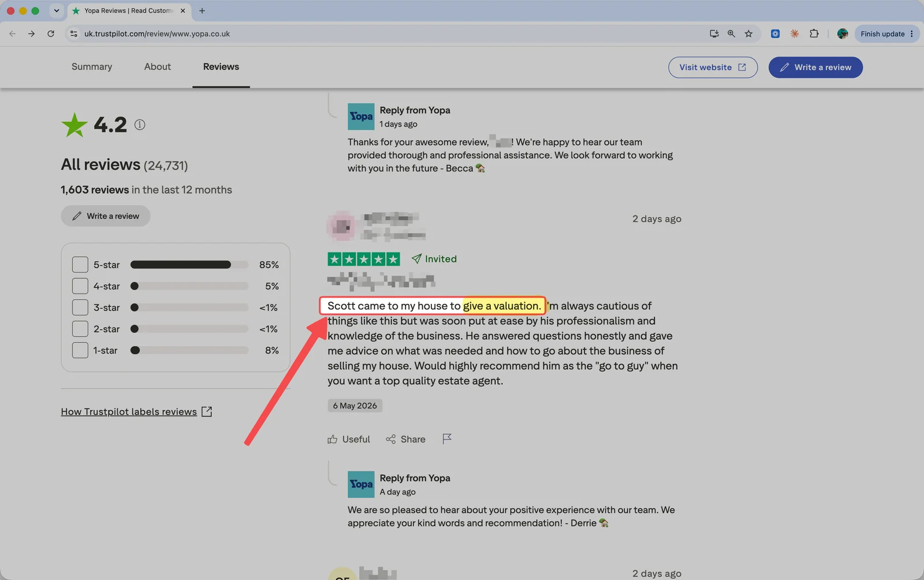
Task: Click the "2 days ago" review timestamp
Action: [657, 218]
